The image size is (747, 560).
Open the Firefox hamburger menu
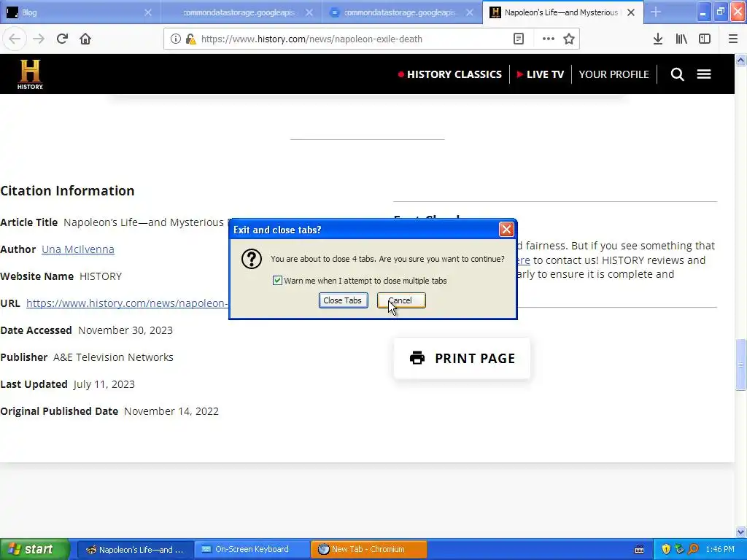(x=733, y=39)
